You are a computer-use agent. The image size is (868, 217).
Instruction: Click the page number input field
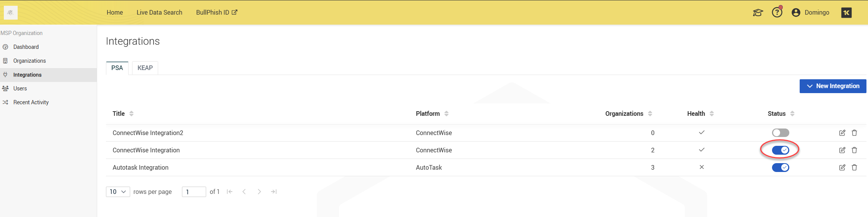(194, 192)
